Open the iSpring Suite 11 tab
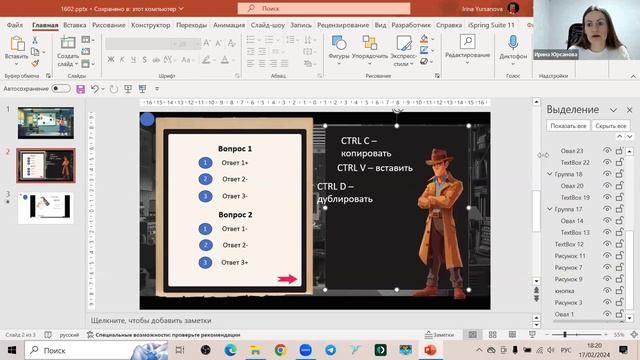The image size is (640, 360). (x=491, y=25)
